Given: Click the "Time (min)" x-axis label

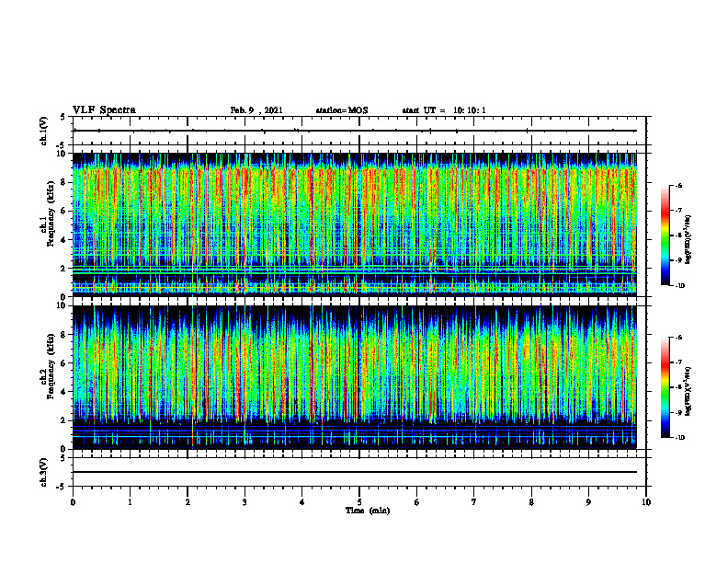Looking at the screenshot, I should [x=368, y=511].
